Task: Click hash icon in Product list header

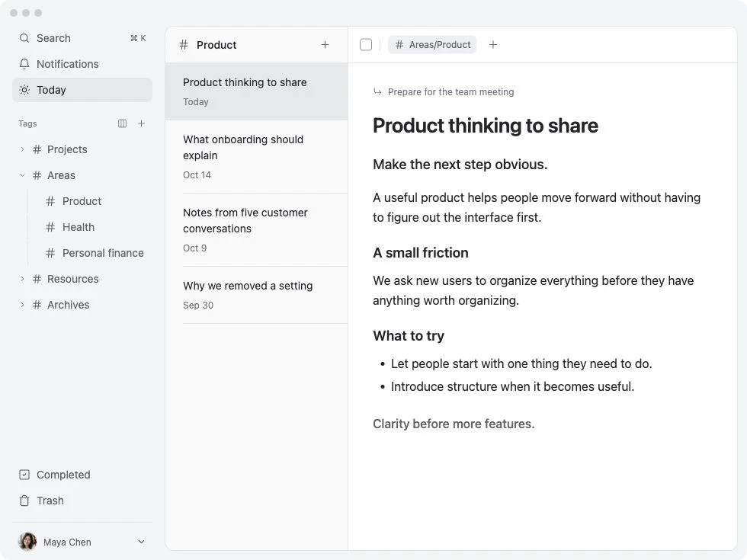Action: pyautogui.click(x=184, y=45)
